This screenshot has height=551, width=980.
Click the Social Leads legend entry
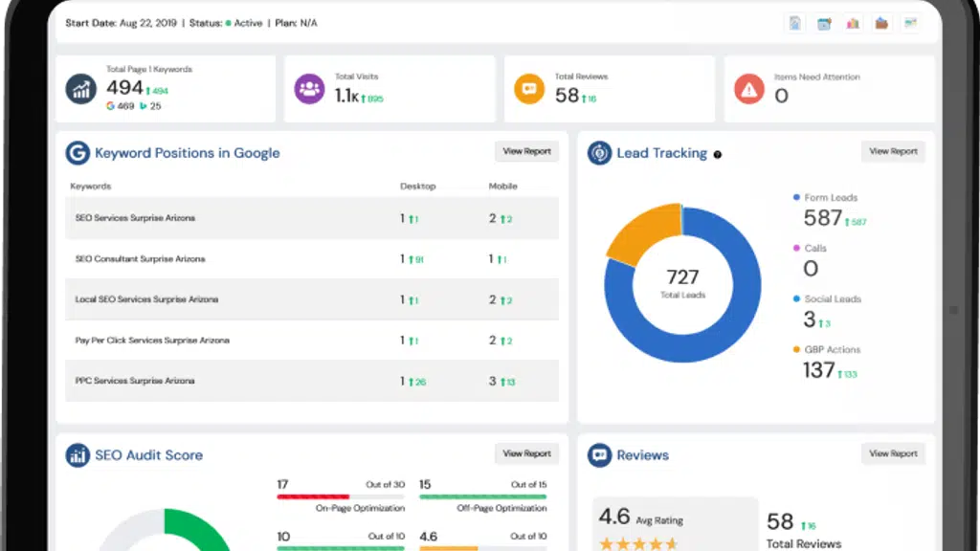(x=827, y=298)
